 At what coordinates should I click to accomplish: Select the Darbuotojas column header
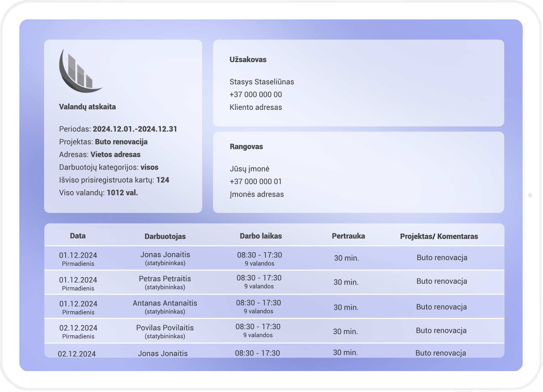point(165,237)
